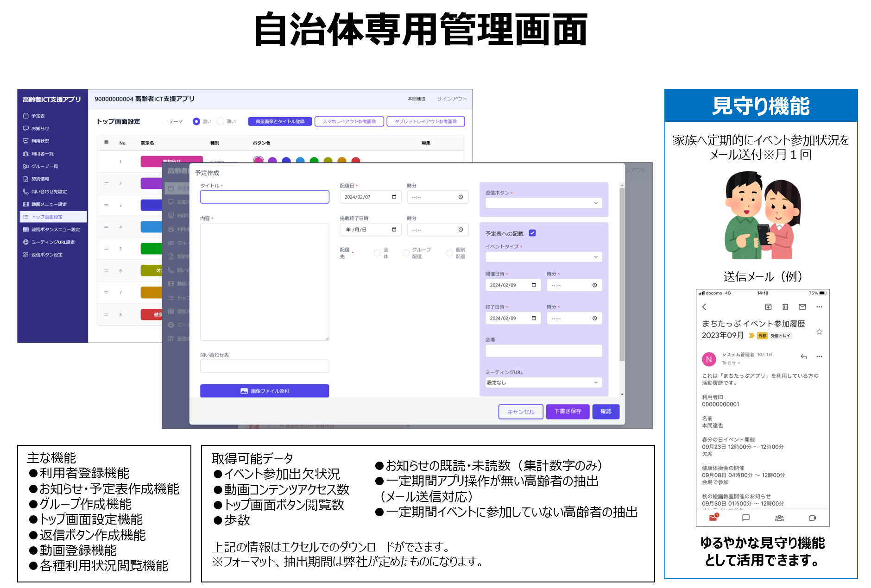Screen dimensions: 871x588
Task: Click the film icon beside 動画メニュー設定
Action: pos(26,204)
